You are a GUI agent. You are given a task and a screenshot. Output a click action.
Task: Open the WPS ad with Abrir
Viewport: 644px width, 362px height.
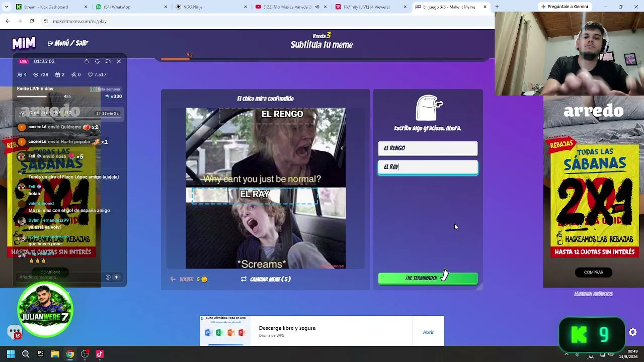(x=428, y=332)
